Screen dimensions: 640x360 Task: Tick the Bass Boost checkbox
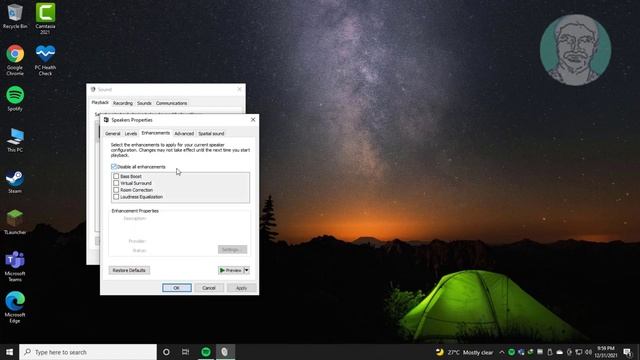pyautogui.click(x=116, y=176)
